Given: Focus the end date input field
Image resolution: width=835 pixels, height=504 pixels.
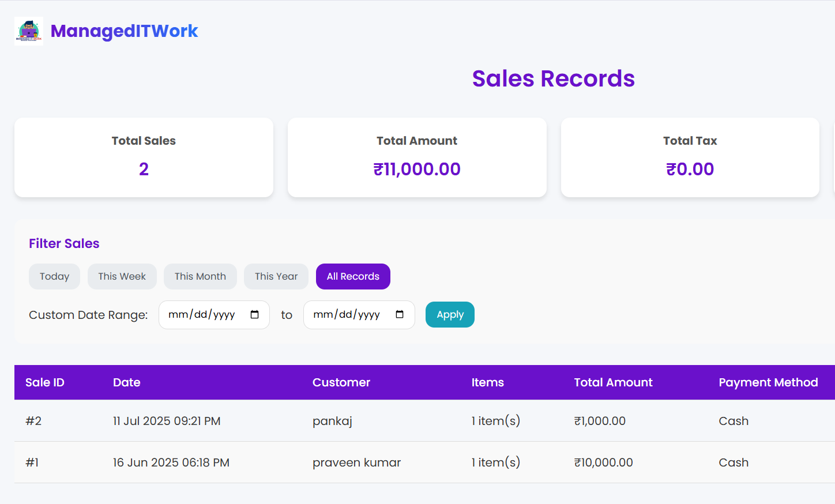Looking at the screenshot, I should coord(347,315).
